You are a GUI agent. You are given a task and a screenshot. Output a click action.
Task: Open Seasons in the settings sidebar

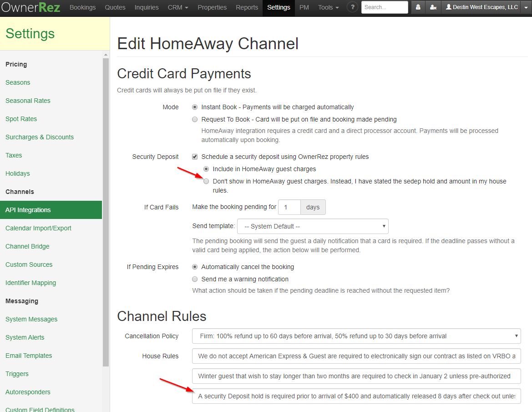18,82
